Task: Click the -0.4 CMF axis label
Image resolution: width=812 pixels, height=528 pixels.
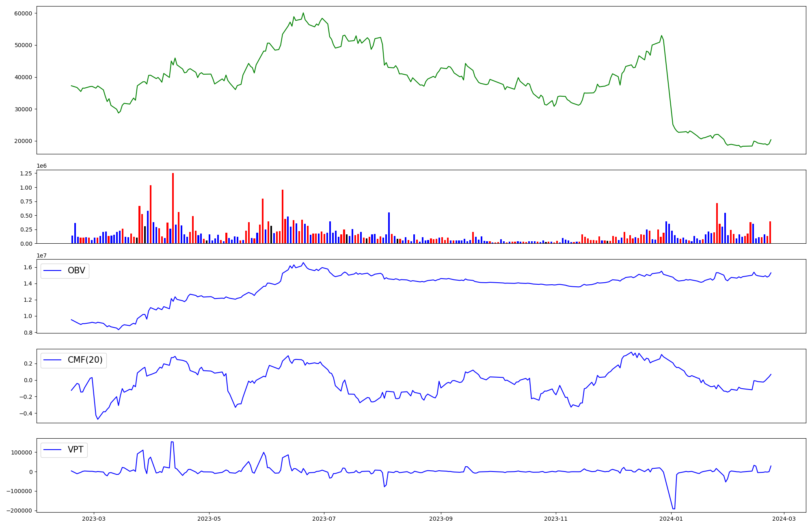Action: (x=25, y=413)
